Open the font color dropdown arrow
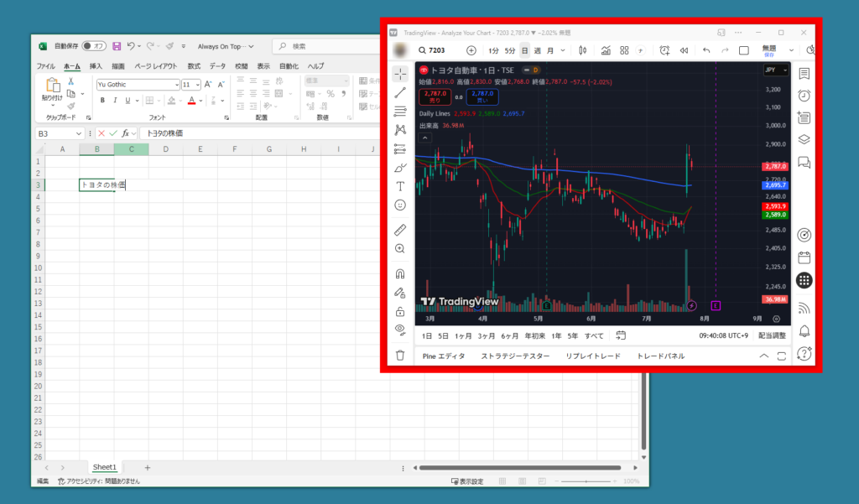The image size is (859, 504). click(201, 101)
